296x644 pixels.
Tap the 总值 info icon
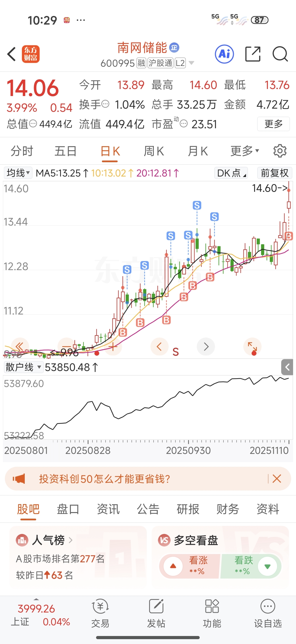tap(33, 123)
